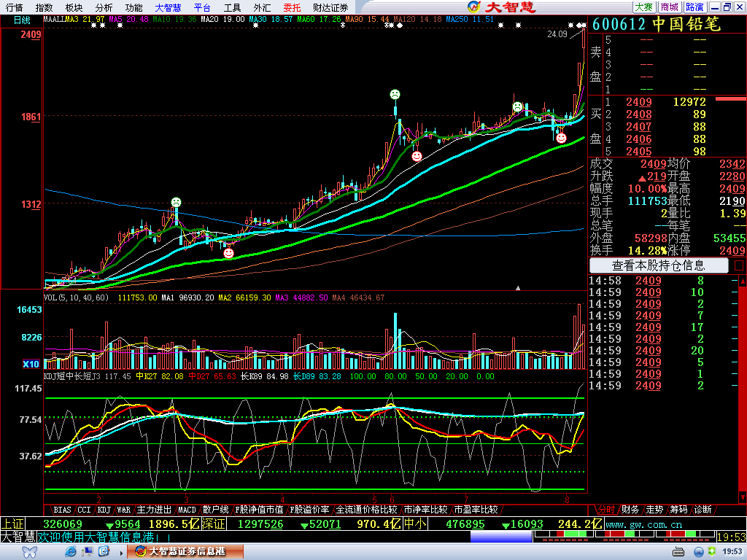Click the green sad face at the 1312 peak
This screenshot has height=560, width=747.
[x=177, y=203]
